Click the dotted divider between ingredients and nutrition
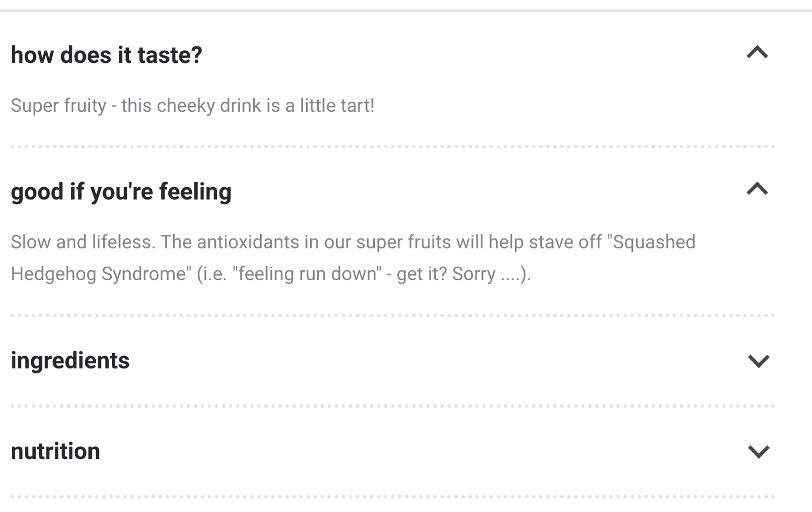The width and height of the screenshot is (812, 512). tap(392, 406)
